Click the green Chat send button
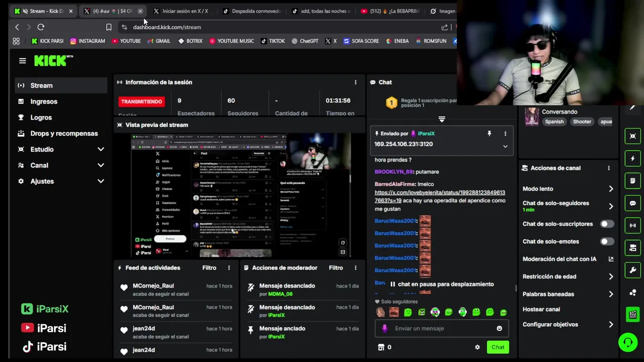Image resolution: width=644 pixels, height=362 pixels. tap(498, 347)
